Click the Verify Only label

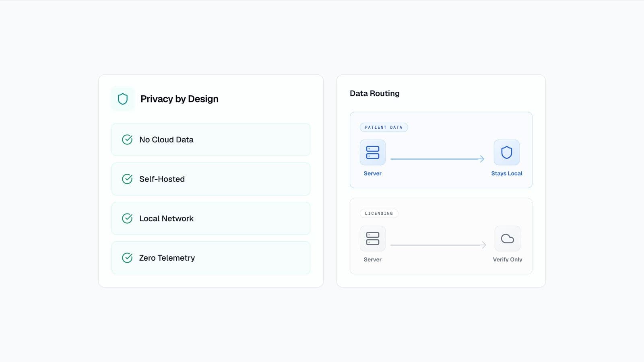coord(508,259)
